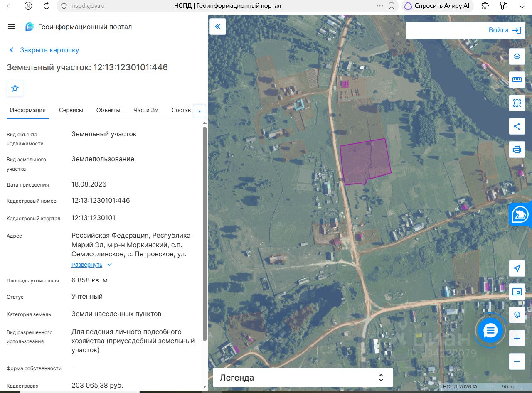Locate my position with the arrow icon

point(517,268)
